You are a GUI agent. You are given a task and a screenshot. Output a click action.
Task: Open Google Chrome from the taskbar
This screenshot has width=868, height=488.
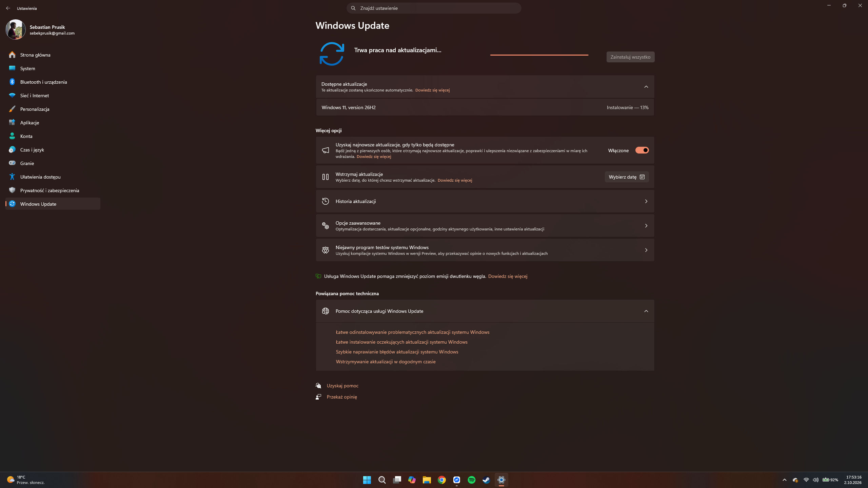(441, 480)
